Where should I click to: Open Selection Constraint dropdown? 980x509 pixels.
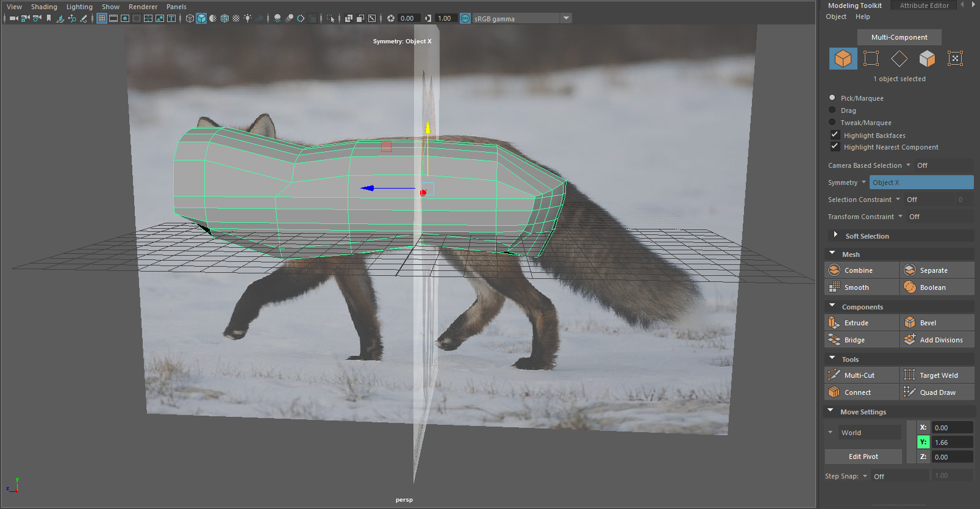point(898,200)
